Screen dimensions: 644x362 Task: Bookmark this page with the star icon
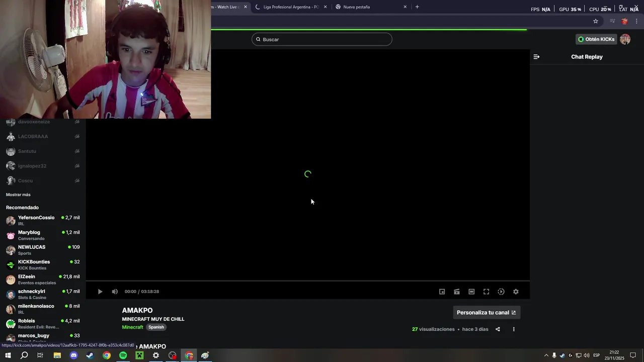[596, 21]
